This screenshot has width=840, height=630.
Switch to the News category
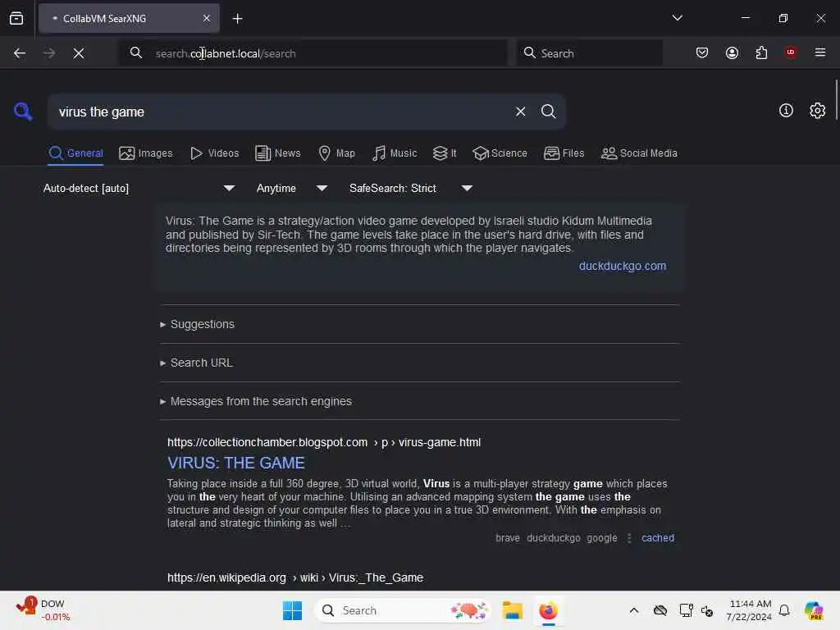(x=277, y=153)
